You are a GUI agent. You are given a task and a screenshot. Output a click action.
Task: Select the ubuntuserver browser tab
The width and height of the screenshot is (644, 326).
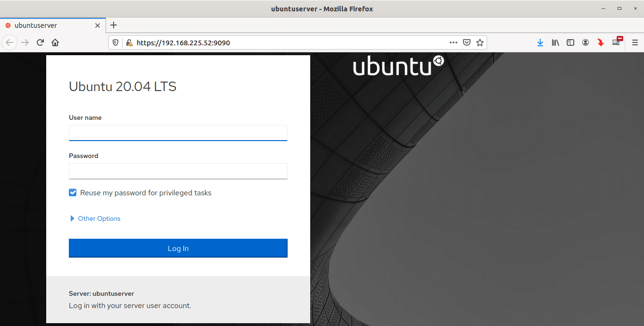pyautogui.click(x=52, y=25)
